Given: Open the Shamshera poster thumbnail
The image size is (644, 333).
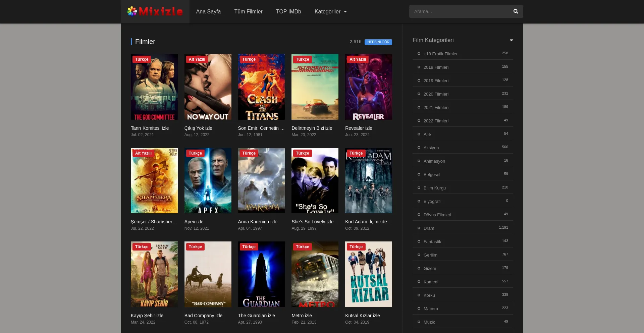Looking at the screenshot, I should [154, 180].
